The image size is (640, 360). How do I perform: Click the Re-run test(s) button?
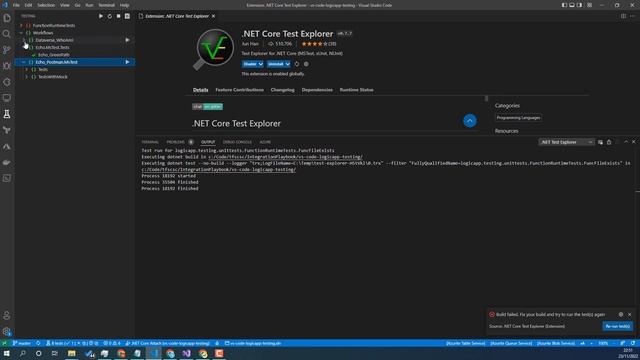618,326
